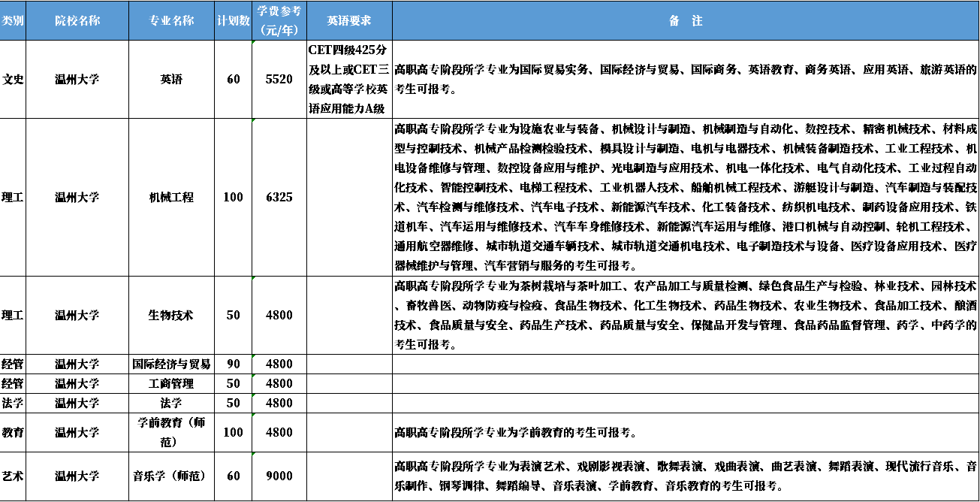Click the 学费参考（元/年） header
980x502 pixels.
[279, 21]
